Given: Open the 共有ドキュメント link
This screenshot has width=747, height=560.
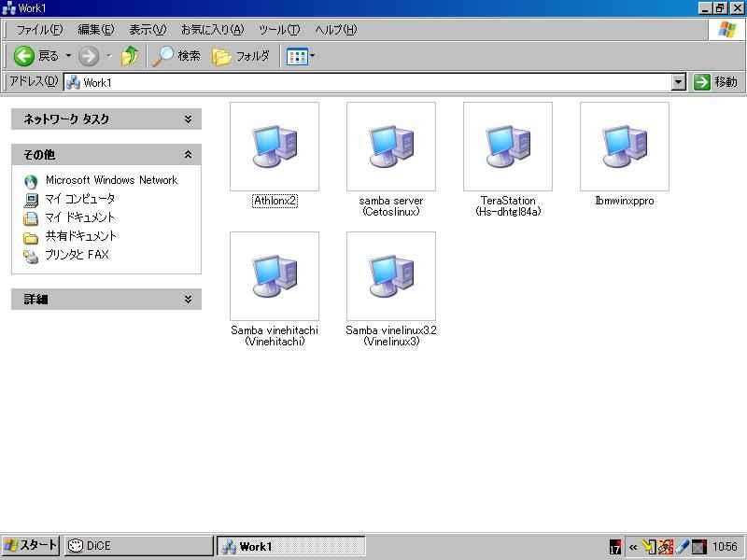Looking at the screenshot, I should coord(81,236).
